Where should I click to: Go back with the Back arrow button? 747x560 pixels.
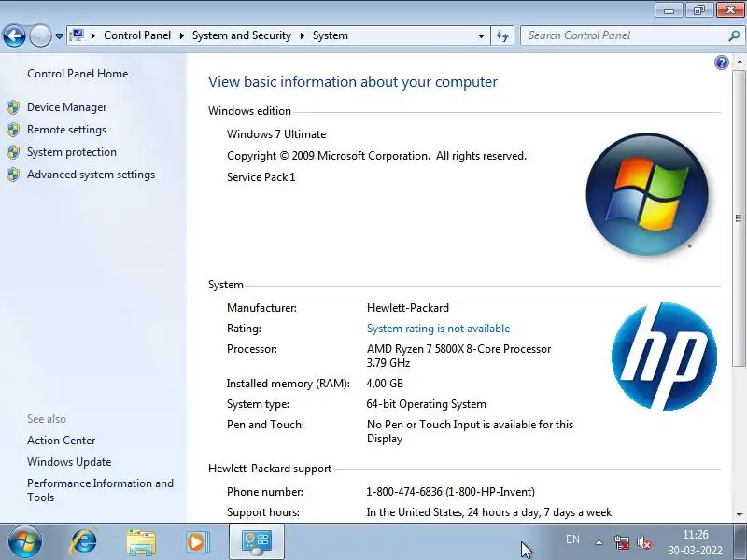(14, 35)
